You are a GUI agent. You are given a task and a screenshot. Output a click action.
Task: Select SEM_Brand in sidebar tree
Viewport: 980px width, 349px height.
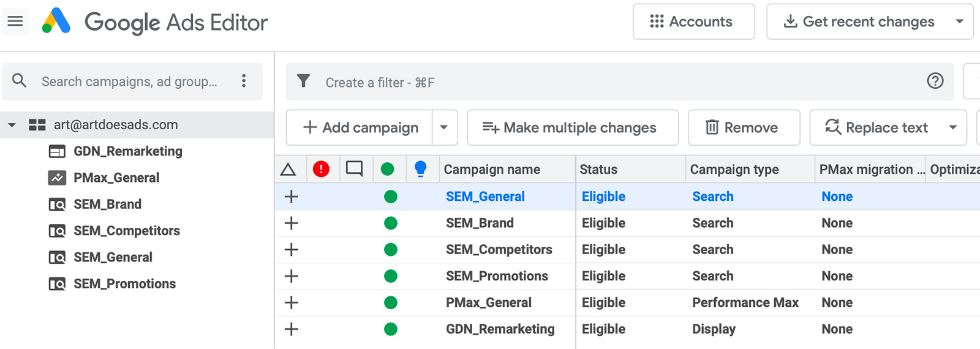tap(107, 205)
